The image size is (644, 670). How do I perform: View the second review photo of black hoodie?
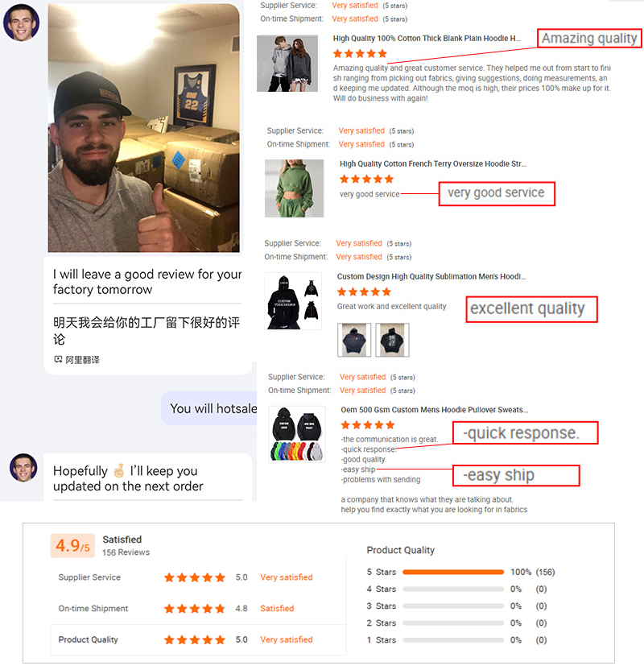pyautogui.click(x=393, y=340)
